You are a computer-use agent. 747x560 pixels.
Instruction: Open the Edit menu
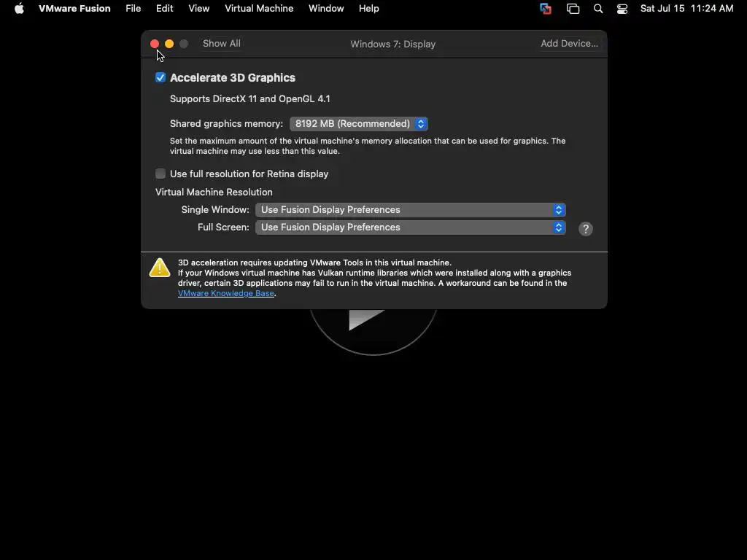tap(164, 9)
